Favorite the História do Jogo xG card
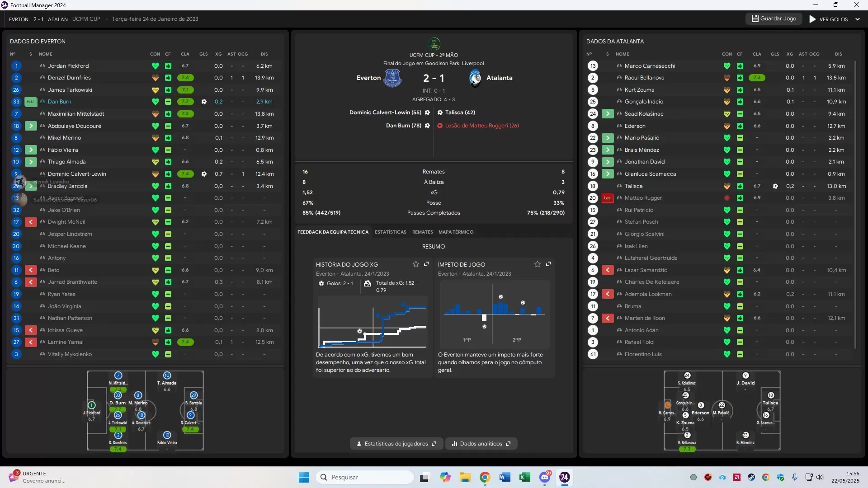This screenshot has width=868, height=488. coord(415,264)
